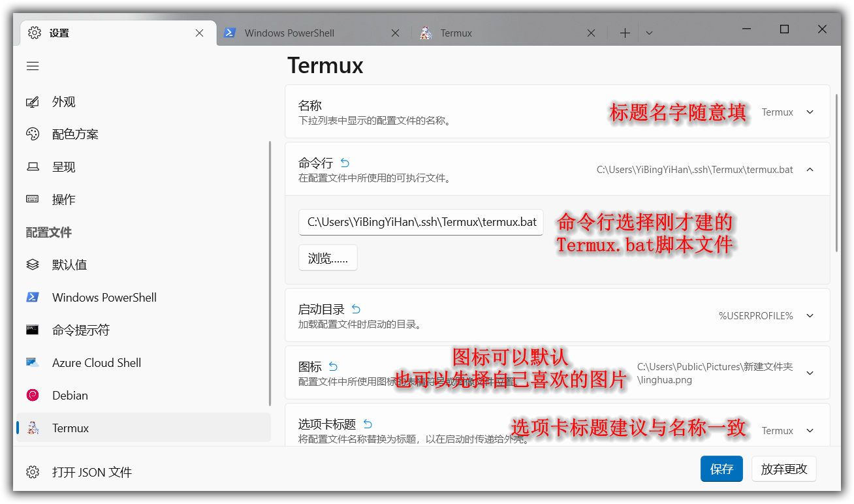Expand the 名称 setting chevron
854x504 pixels.
(x=810, y=112)
